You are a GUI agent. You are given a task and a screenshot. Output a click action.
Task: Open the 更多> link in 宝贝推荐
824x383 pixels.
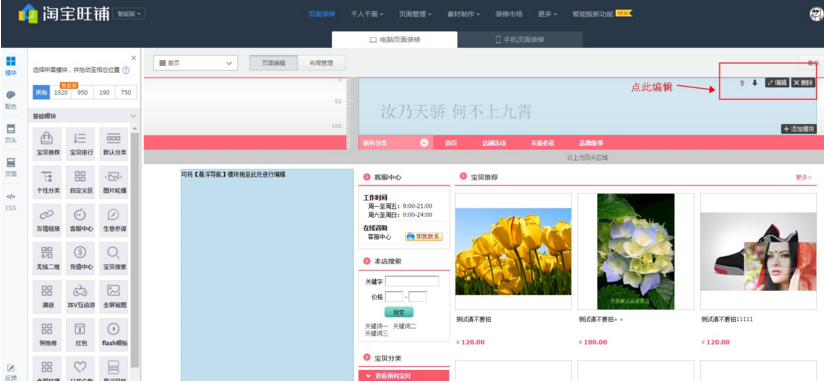point(803,178)
